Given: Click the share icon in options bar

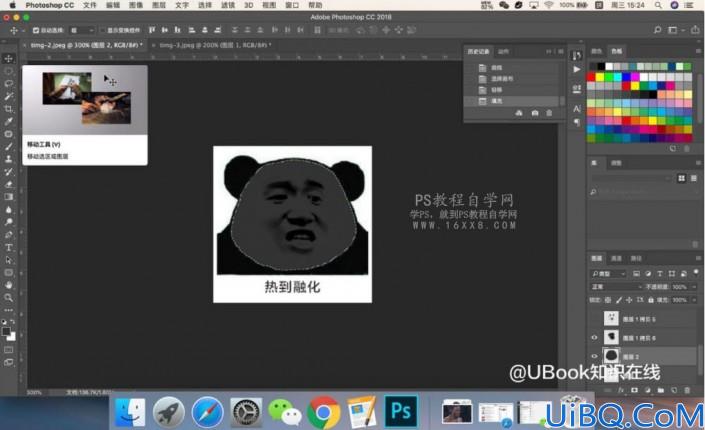Looking at the screenshot, I should click(695, 30).
